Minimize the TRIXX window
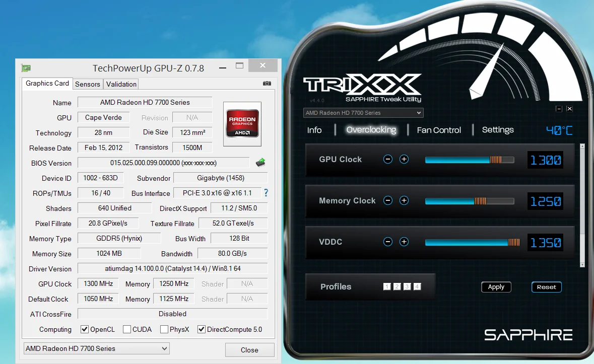The height and width of the screenshot is (364, 594). (559, 109)
